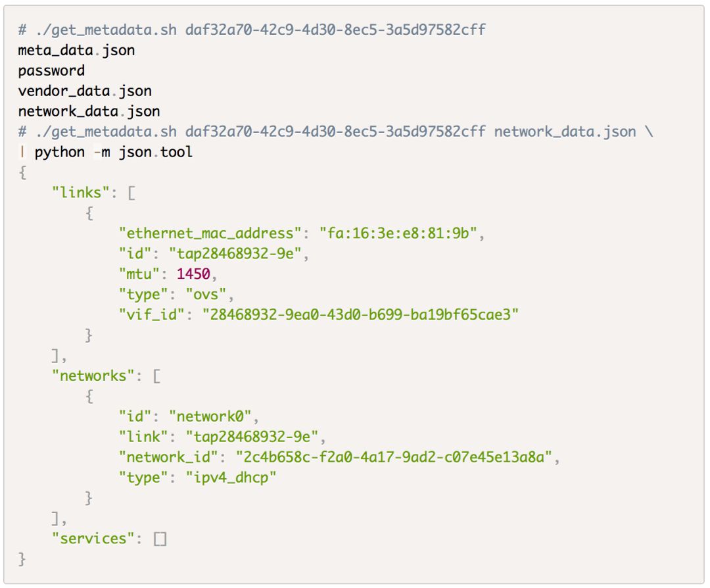Click the standalone network_data.json output line
710x588 pixels.
pyautogui.click(x=89, y=111)
